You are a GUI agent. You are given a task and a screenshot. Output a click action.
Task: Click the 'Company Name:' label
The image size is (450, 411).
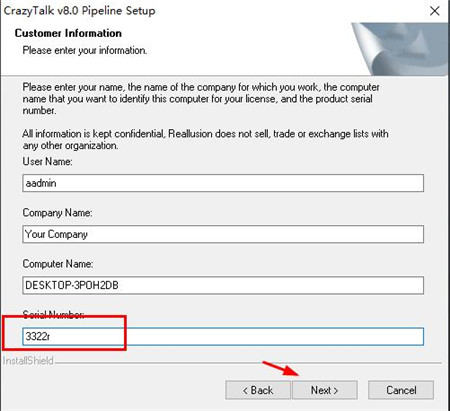[x=57, y=213]
